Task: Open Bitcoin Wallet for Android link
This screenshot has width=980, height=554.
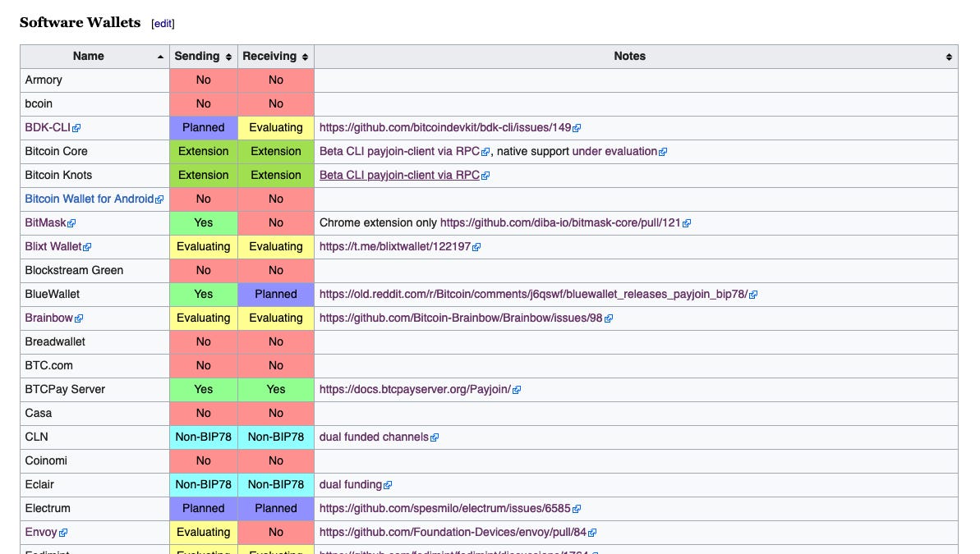Action: click(90, 199)
